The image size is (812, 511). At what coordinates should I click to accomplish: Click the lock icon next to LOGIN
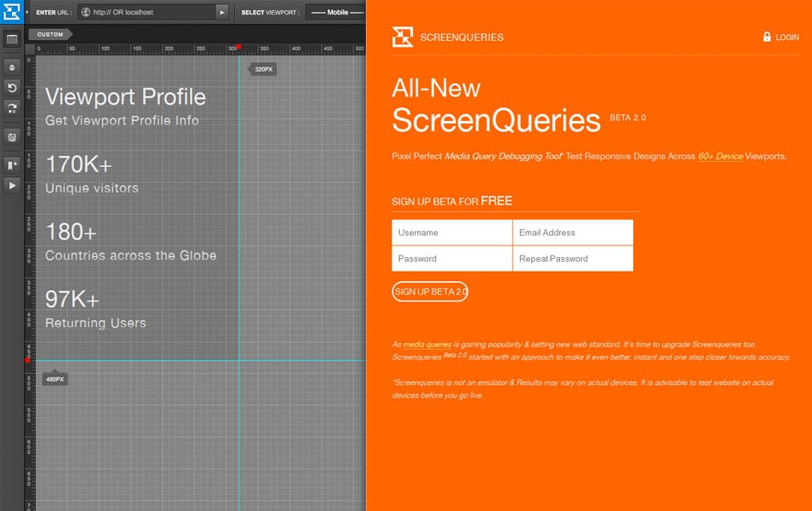click(x=767, y=37)
